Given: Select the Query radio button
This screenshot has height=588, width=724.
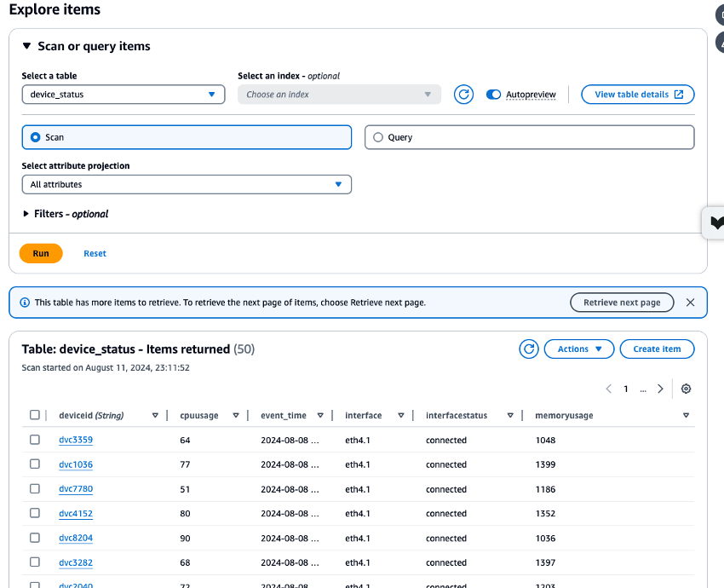Looking at the screenshot, I should pyautogui.click(x=377, y=136).
